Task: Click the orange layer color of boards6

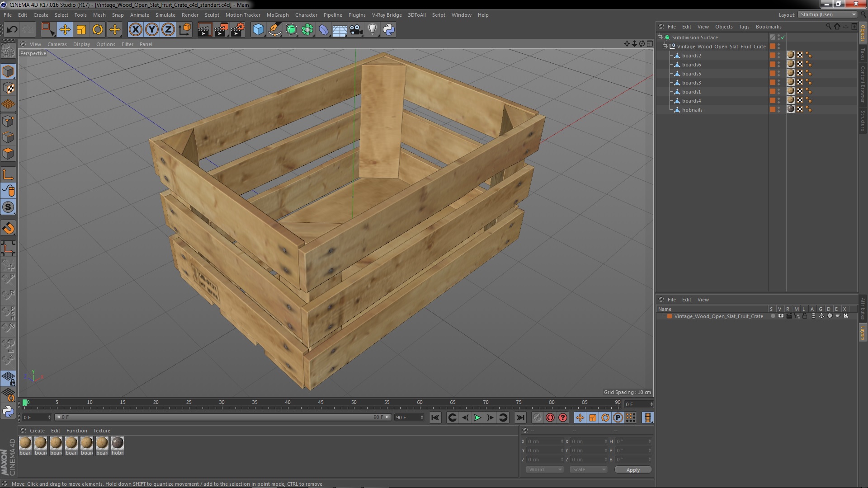Action: click(773, 65)
